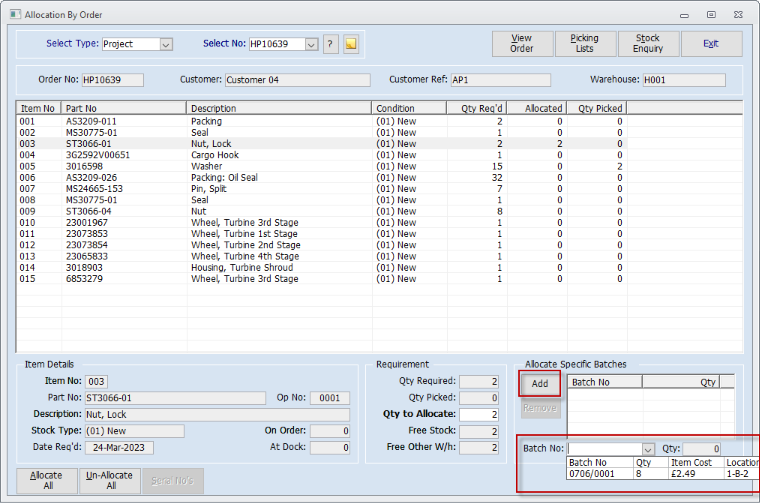Click the Part No column header

tap(124, 108)
